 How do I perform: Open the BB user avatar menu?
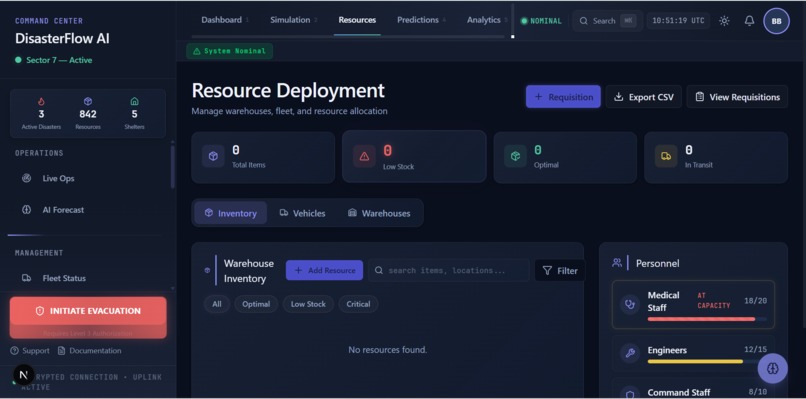776,22
